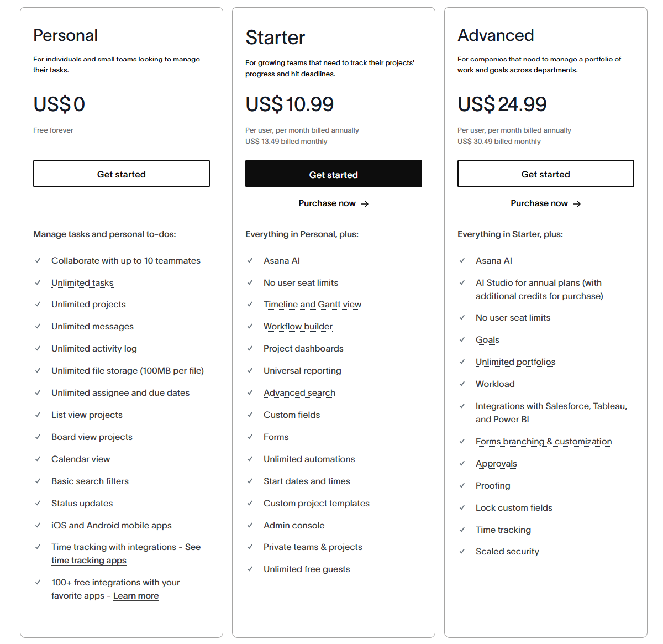Open the Approvals link
663x644 pixels.
tap(496, 463)
